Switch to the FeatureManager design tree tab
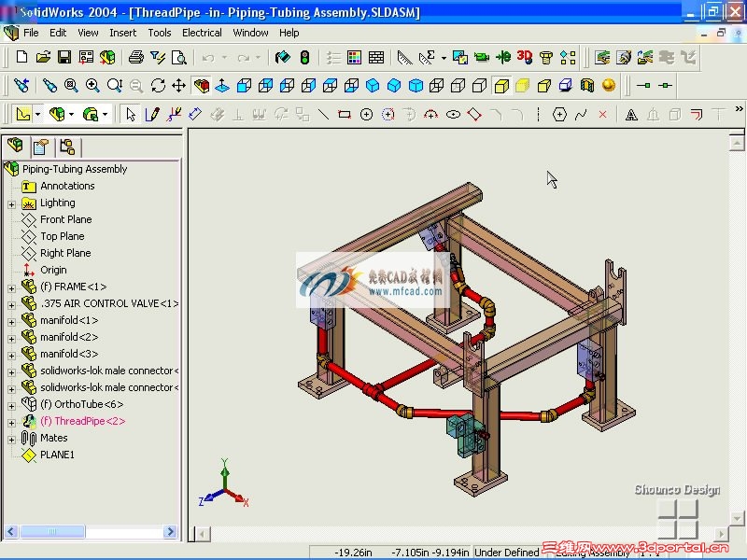The width and height of the screenshot is (747, 560). (x=16, y=146)
